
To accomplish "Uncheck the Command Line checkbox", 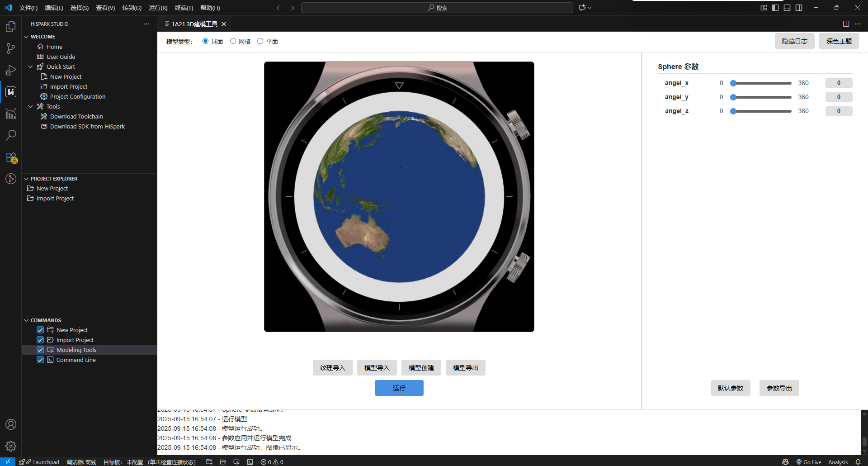I will [40, 360].
